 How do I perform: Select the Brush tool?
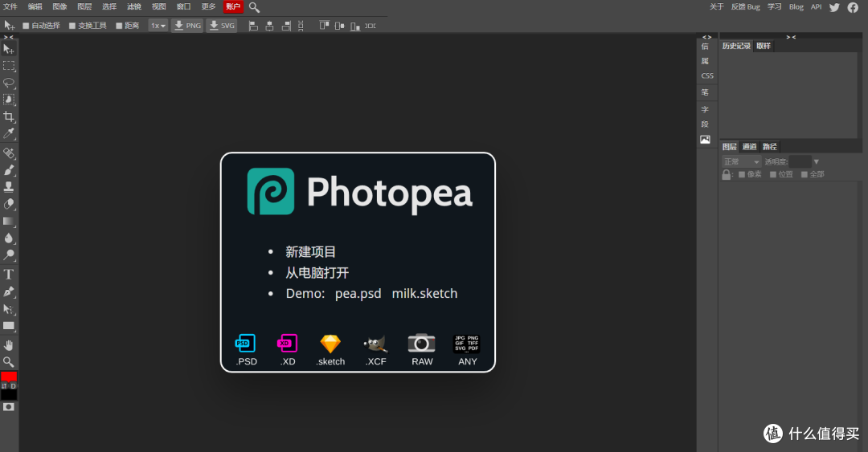coord(8,170)
